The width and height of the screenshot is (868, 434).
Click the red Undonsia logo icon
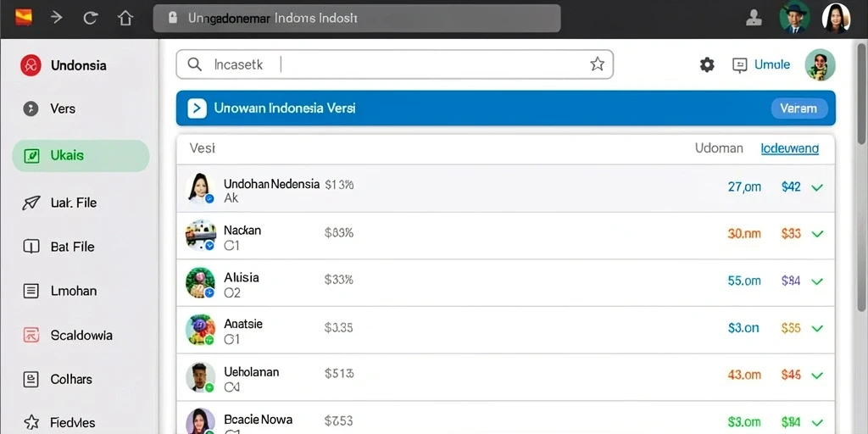[31, 65]
